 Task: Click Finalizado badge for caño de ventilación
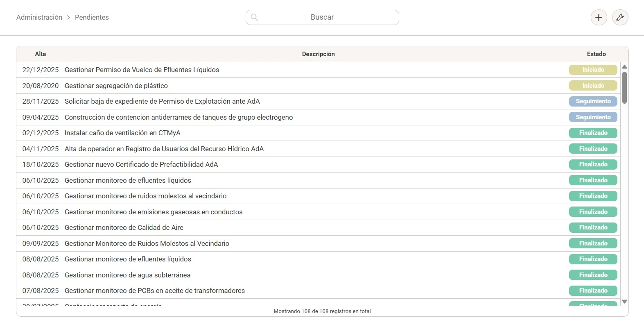[593, 133]
